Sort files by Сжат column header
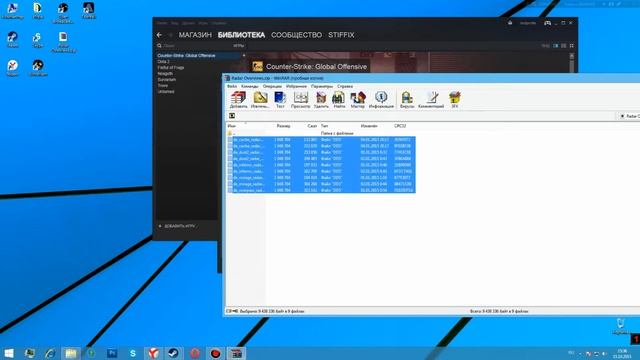This screenshot has height=360, width=640. pos(312,126)
